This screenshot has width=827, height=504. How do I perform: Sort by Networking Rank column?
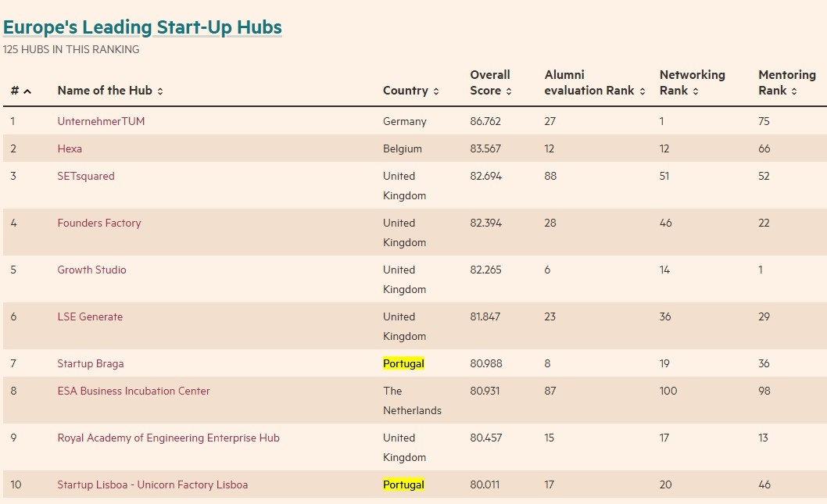tap(696, 91)
